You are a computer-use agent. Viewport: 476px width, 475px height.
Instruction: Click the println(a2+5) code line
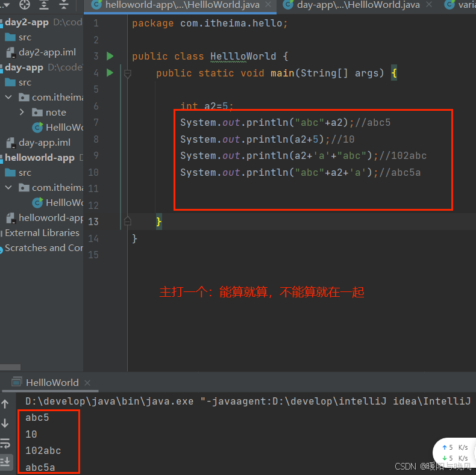[267, 139]
